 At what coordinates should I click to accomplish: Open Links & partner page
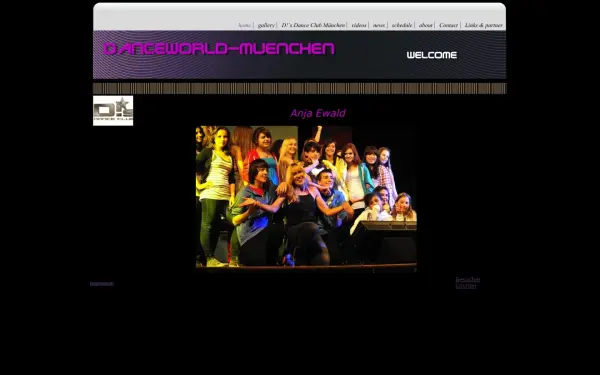point(484,25)
